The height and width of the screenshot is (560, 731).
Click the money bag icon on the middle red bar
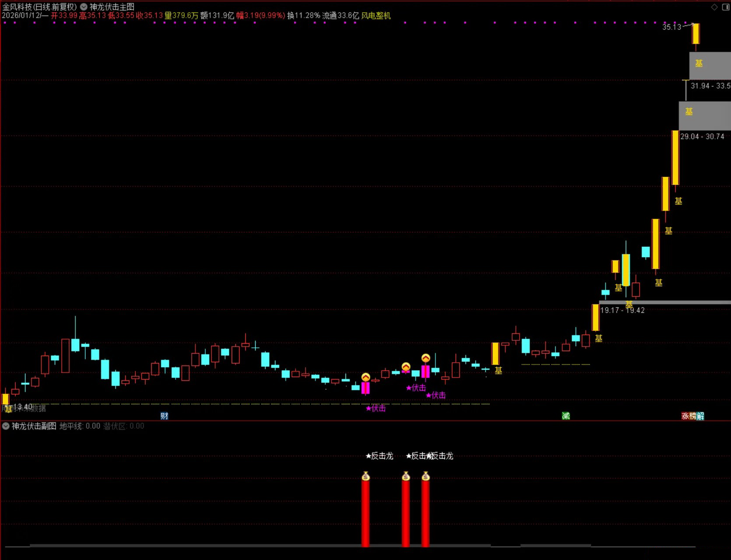pos(406,476)
